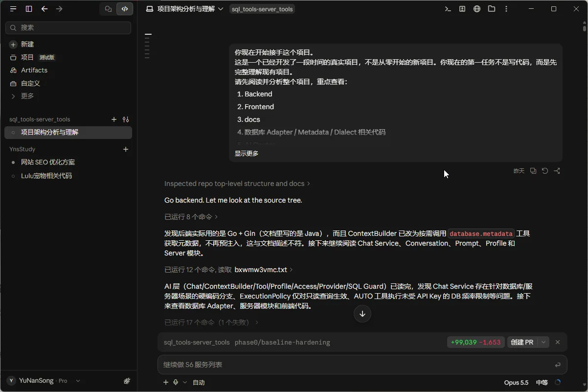Copy the user message
Image resolution: width=588 pixels, height=392 pixels.
coord(533,171)
